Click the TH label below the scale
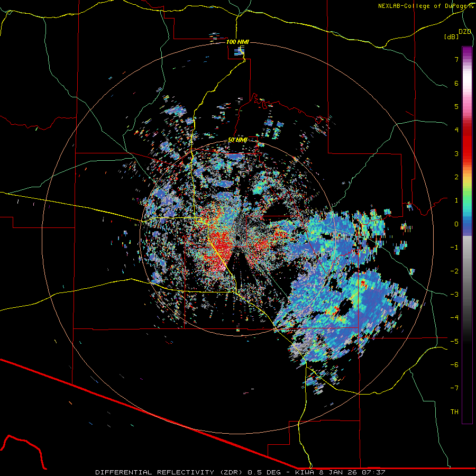Screen dimensions: 476x476 (x=454, y=412)
